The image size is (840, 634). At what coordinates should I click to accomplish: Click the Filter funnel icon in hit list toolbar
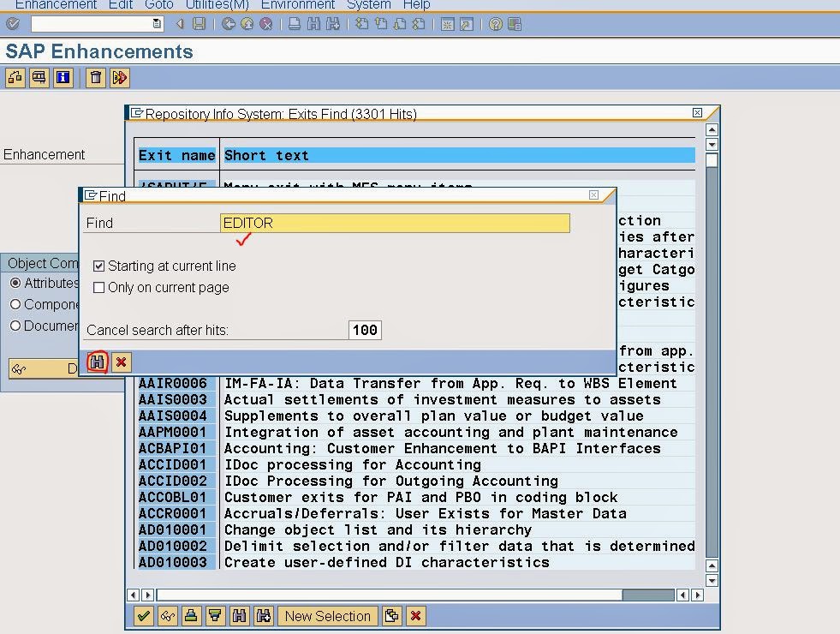tap(216, 616)
